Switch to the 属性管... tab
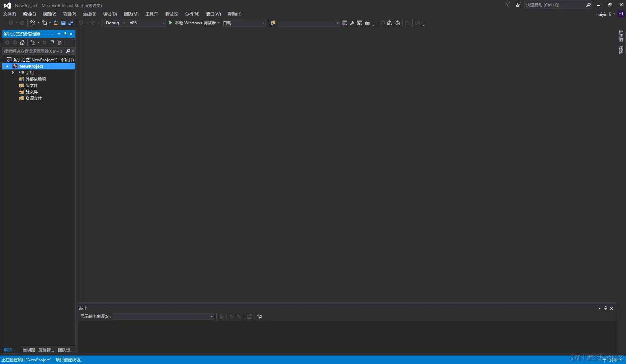The height and width of the screenshot is (364, 626). click(46, 350)
